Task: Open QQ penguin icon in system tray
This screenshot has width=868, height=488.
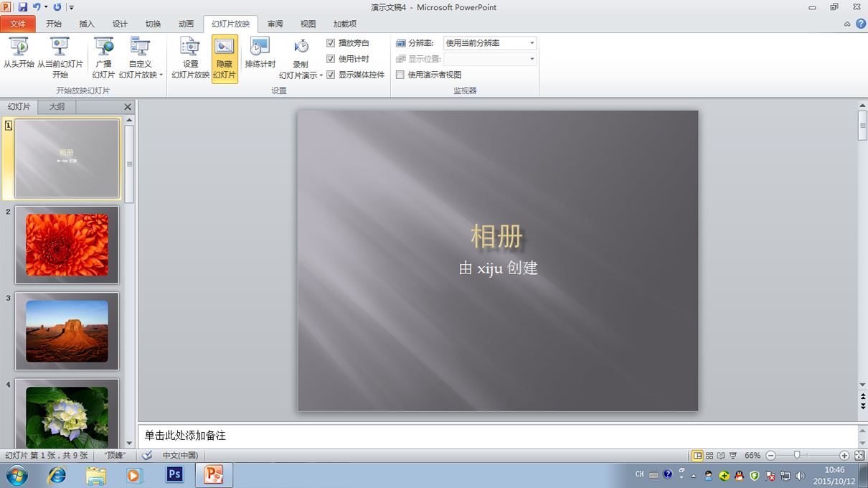Action: [740, 475]
